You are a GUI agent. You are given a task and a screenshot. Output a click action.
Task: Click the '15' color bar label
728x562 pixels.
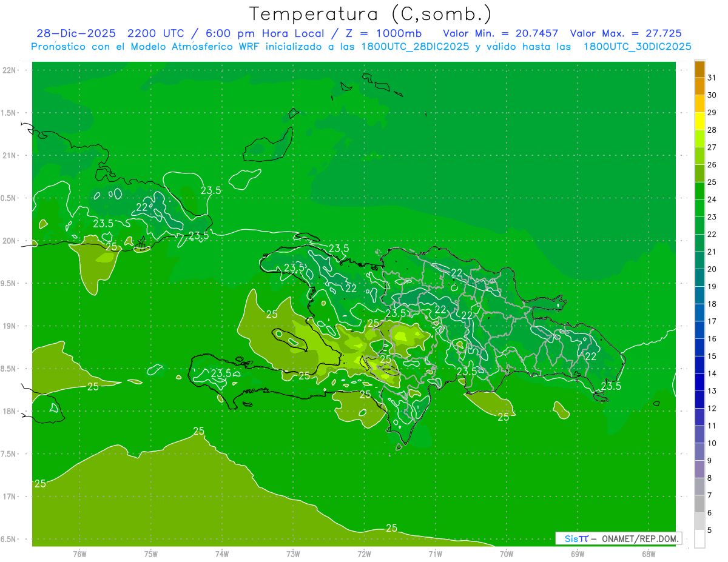pos(712,356)
